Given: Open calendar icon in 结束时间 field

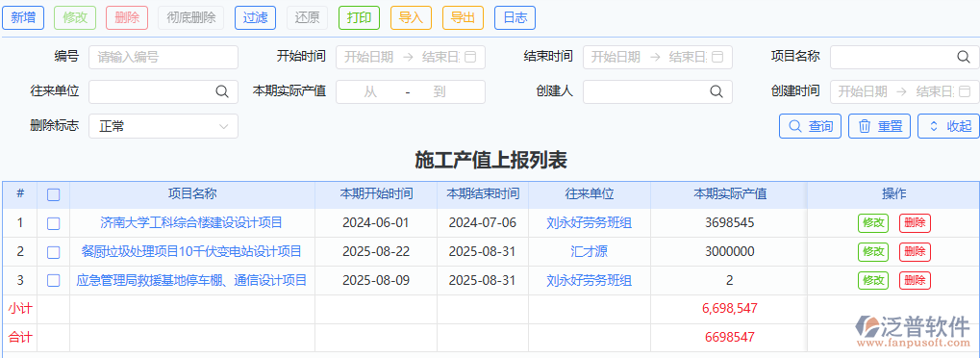Looking at the screenshot, I should [717, 57].
